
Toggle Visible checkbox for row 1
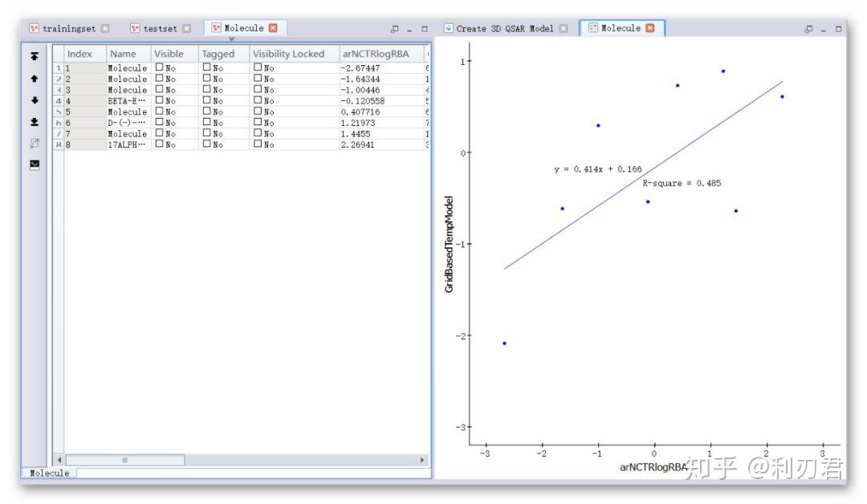(x=159, y=67)
